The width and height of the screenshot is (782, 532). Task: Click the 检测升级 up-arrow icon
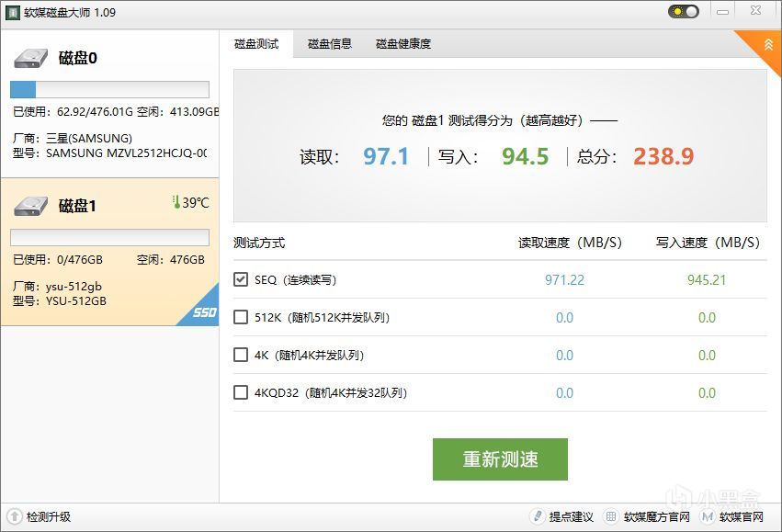tap(15, 516)
